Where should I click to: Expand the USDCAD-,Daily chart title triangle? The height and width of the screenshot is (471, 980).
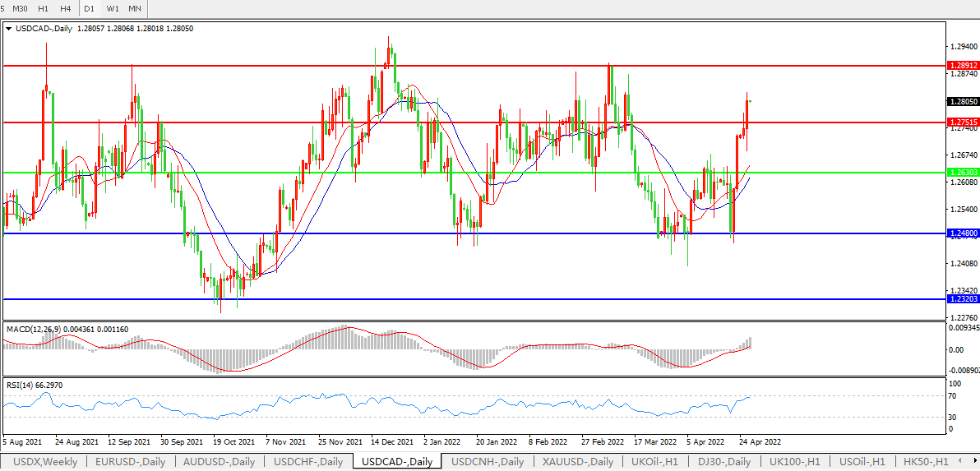point(9,28)
